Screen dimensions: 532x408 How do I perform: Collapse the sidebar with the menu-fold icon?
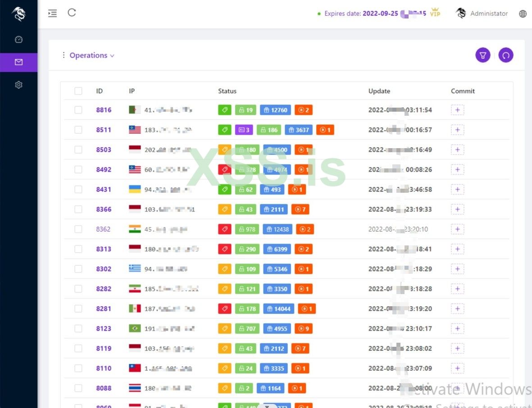tap(52, 13)
